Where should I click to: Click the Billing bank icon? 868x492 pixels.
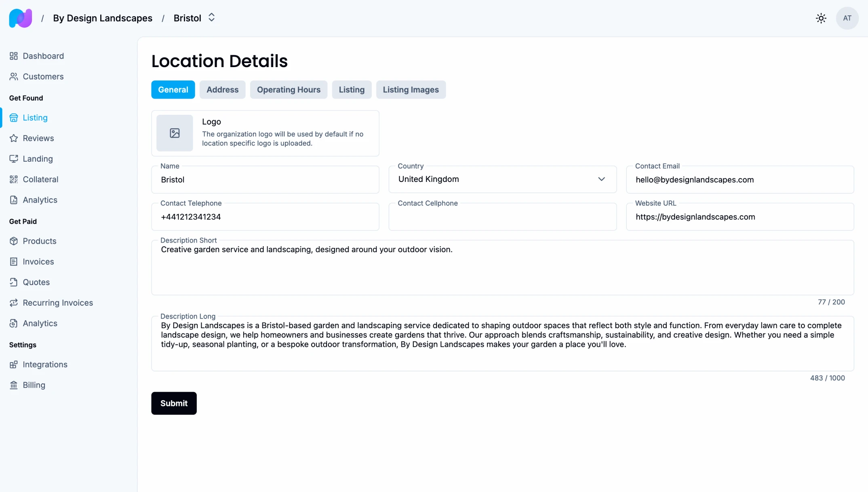point(14,385)
